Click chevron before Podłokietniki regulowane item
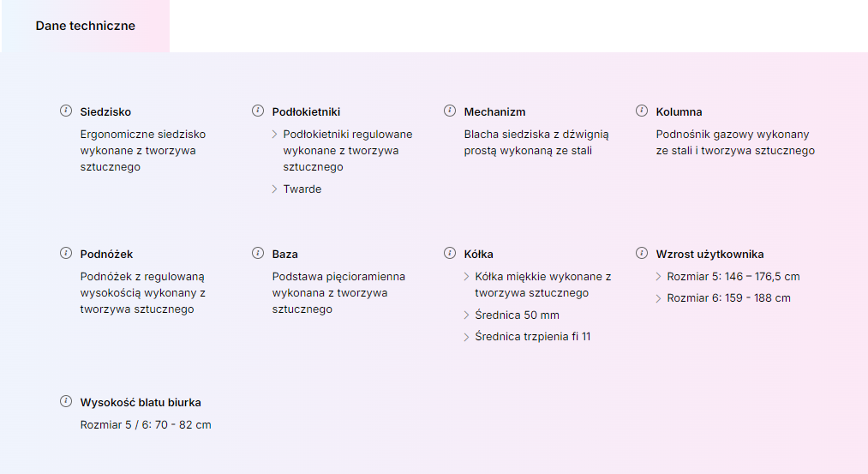868x474 pixels. [x=274, y=134]
